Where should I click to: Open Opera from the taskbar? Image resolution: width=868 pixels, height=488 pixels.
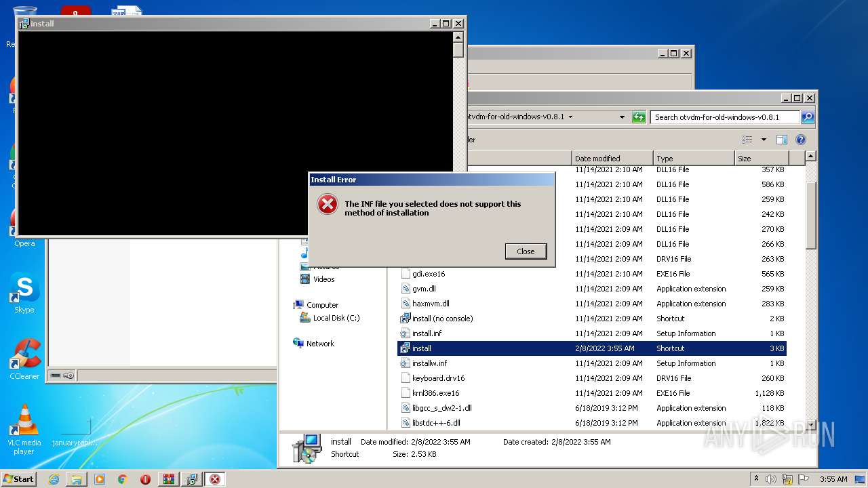pos(145,479)
